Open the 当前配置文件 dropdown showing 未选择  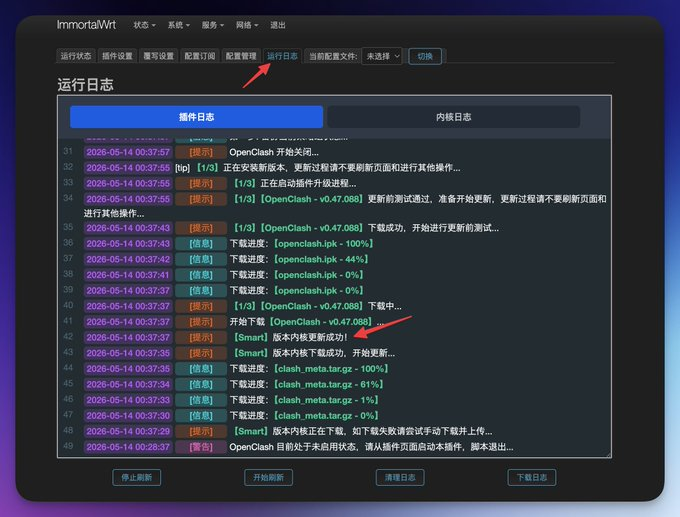[x=382, y=56]
